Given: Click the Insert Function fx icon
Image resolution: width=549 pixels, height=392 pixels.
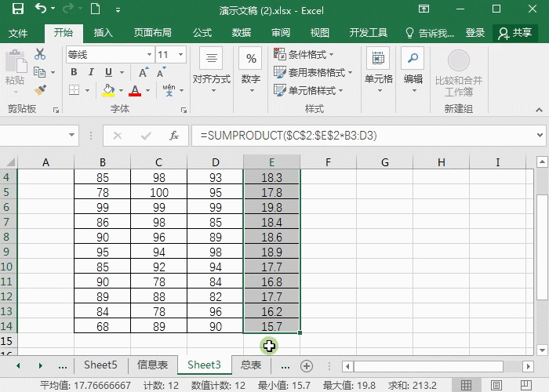Looking at the screenshot, I should [x=174, y=136].
